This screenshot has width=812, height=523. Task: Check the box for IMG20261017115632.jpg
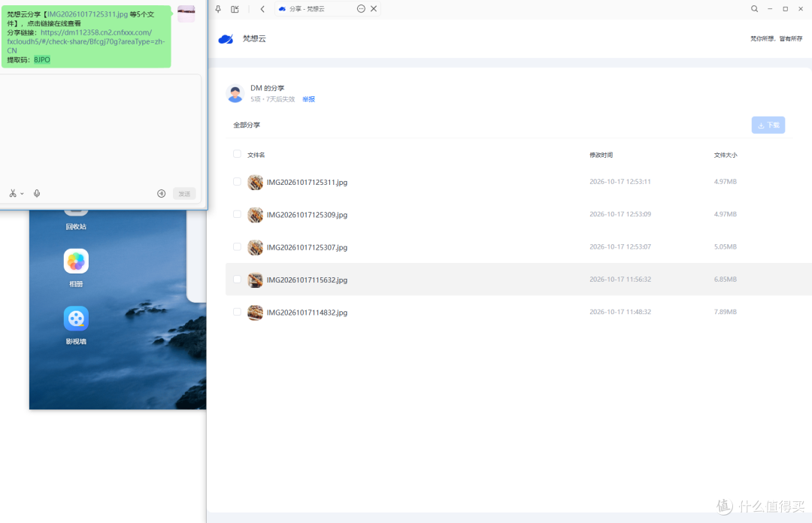point(237,280)
